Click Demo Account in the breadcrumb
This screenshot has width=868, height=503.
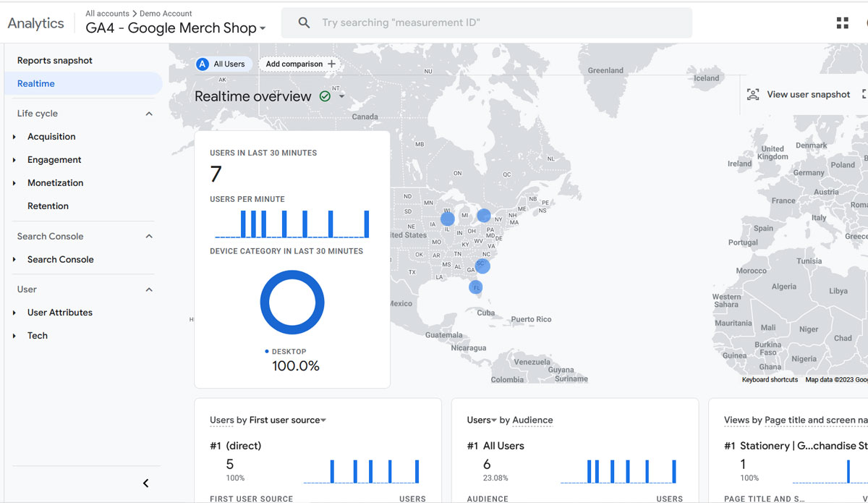[x=166, y=14]
